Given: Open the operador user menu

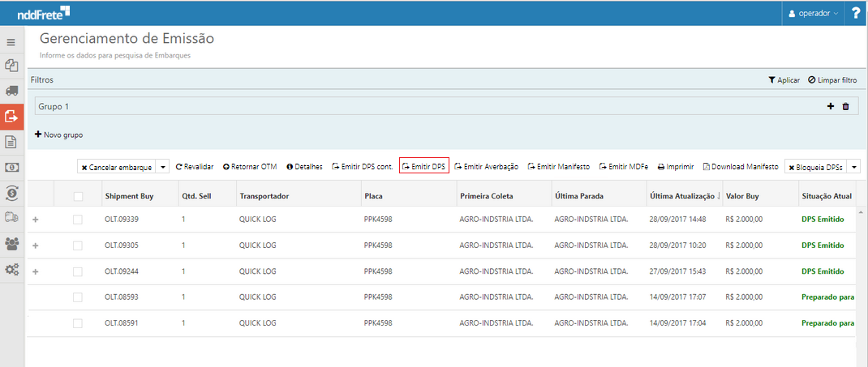Looking at the screenshot, I should (x=814, y=13).
